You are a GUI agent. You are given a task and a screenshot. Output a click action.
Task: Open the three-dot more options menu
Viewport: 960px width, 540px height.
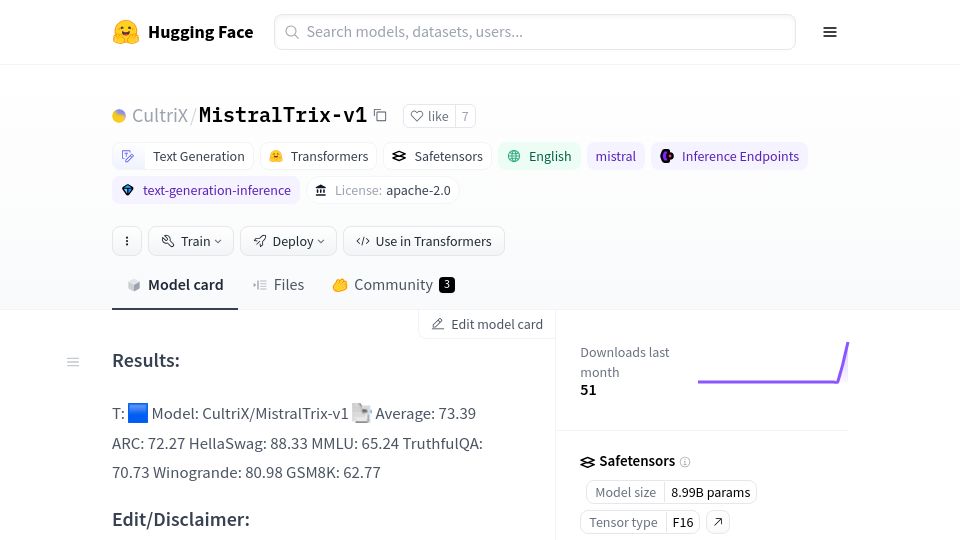[x=127, y=241]
